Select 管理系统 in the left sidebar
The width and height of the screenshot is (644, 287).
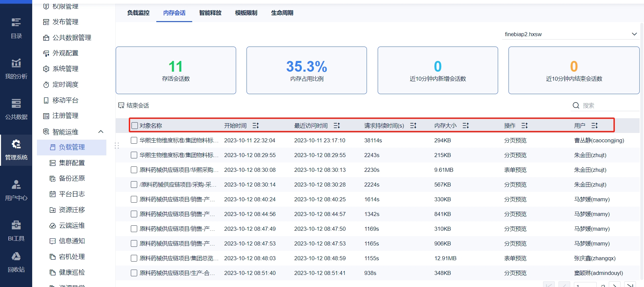tap(16, 150)
